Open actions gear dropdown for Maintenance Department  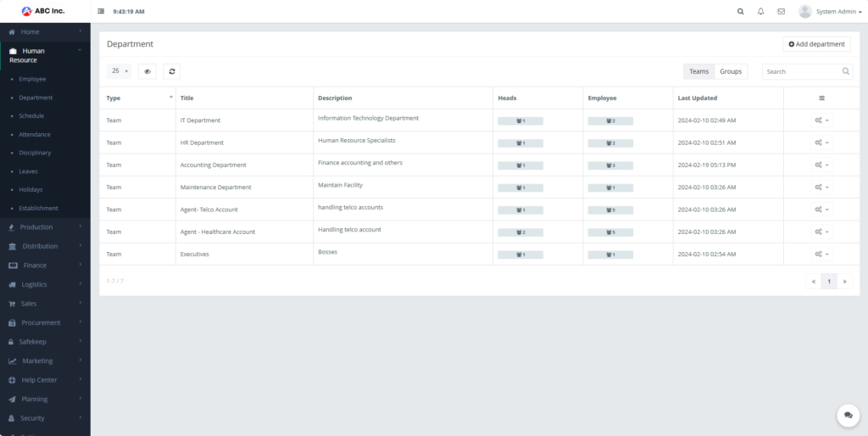point(822,187)
